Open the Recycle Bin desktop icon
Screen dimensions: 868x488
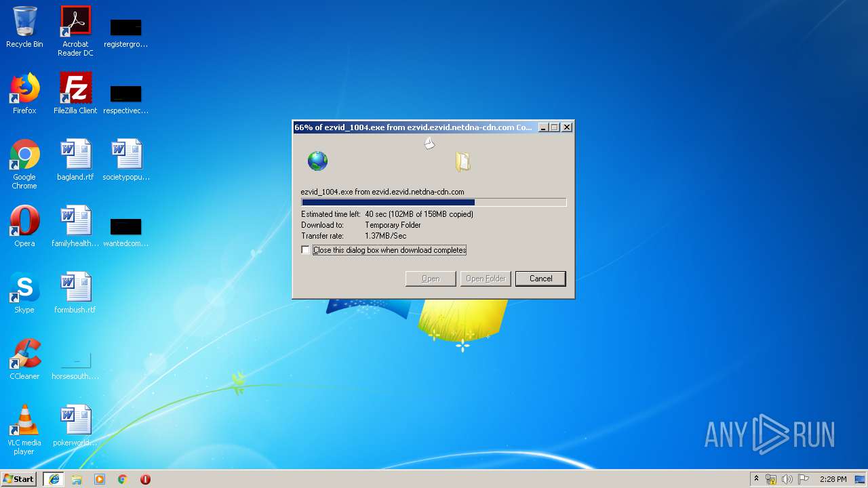point(24,28)
